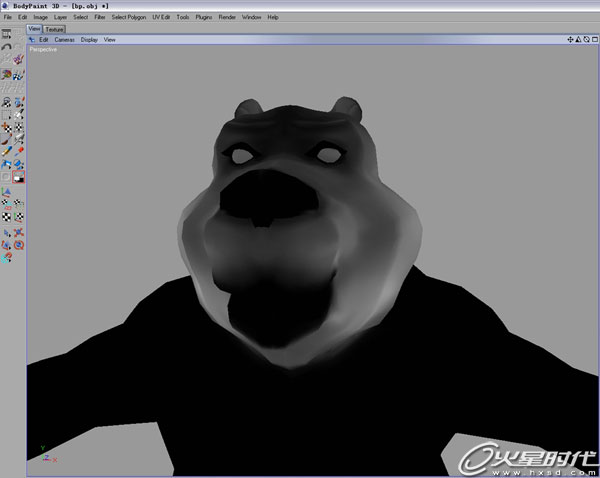Open the File menu
Screen dimensions: 600x478
pyautogui.click(x=8, y=17)
